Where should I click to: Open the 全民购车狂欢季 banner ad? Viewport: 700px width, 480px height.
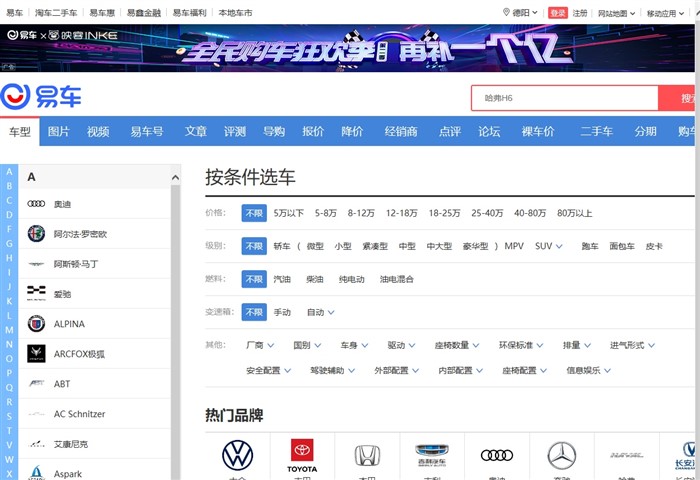(347, 48)
